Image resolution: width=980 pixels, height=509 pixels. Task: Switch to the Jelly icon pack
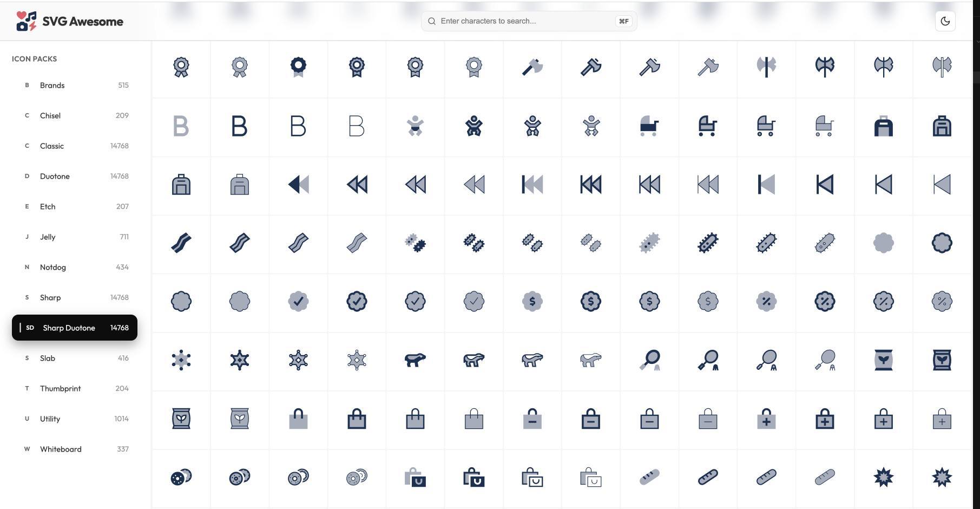point(75,237)
